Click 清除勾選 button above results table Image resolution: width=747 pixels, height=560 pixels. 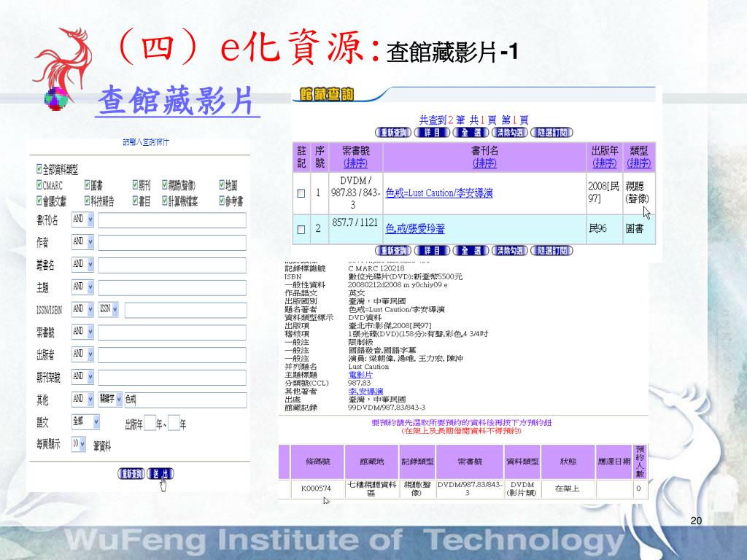(x=510, y=133)
